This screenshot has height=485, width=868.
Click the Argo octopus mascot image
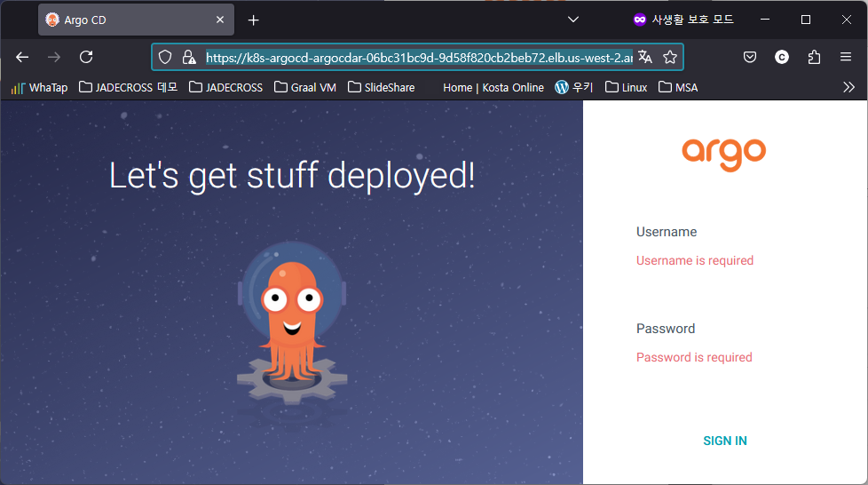click(292, 323)
